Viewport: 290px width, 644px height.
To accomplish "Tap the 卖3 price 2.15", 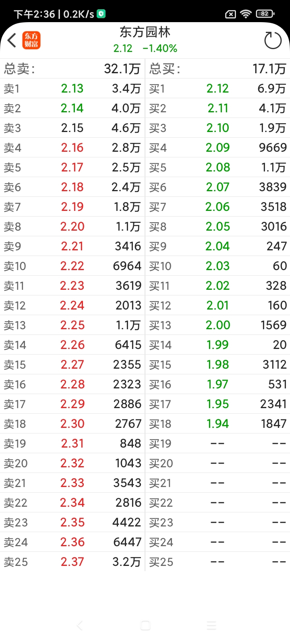I will click(72, 128).
